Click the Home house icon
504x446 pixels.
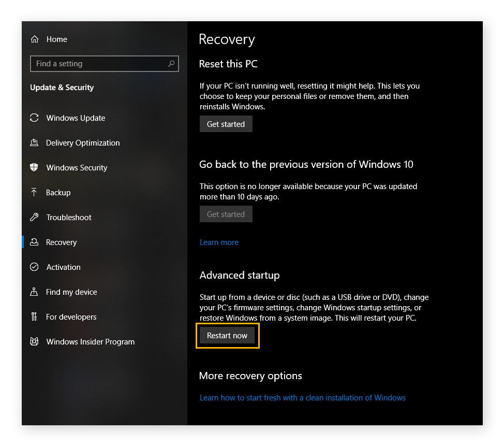[x=34, y=39]
